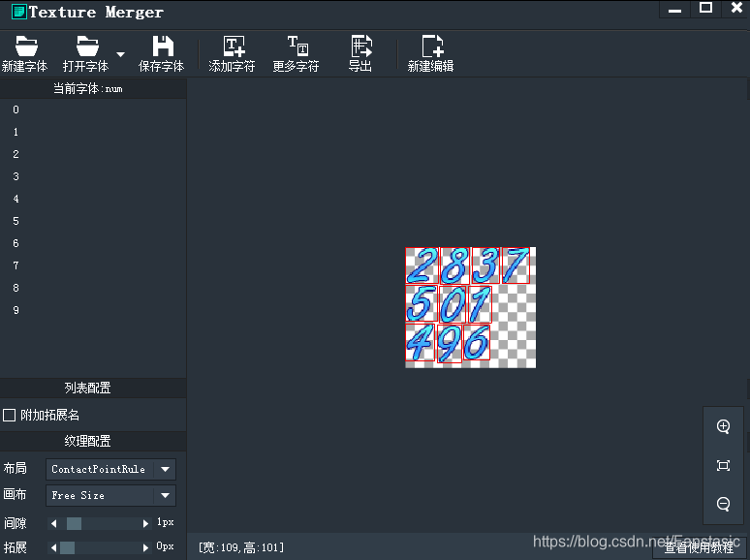Zoom out with magnifier minus icon
Viewport: 750px width, 560px height.
[723, 504]
